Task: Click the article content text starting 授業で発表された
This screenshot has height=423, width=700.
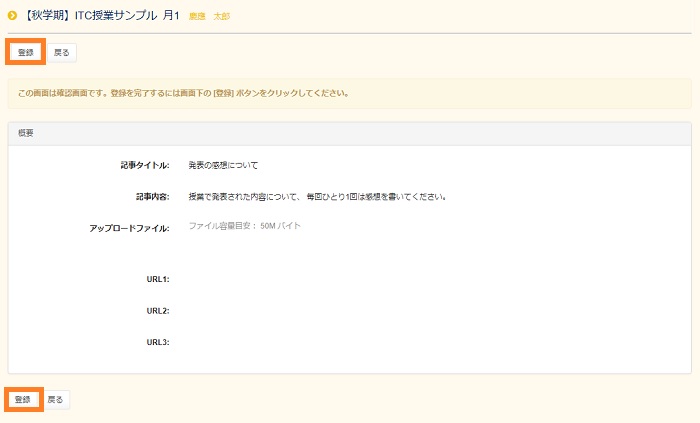Action: point(316,197)
